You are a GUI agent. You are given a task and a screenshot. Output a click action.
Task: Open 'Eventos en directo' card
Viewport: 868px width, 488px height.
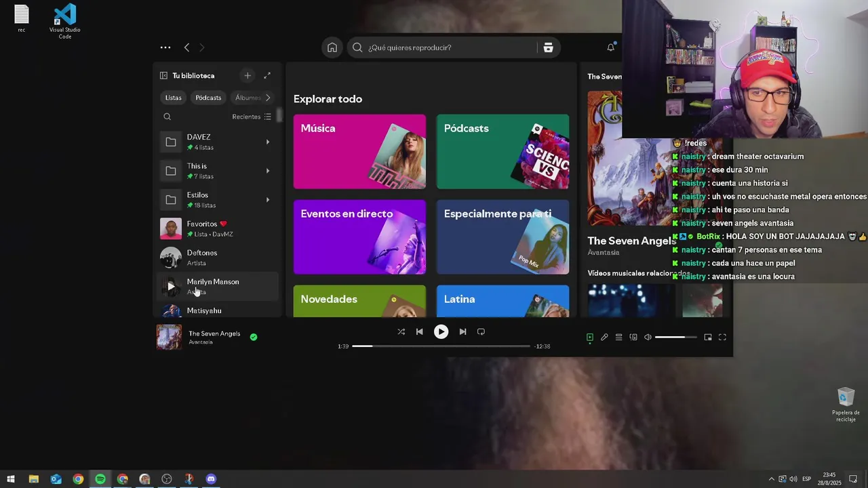tap(359, 237)
